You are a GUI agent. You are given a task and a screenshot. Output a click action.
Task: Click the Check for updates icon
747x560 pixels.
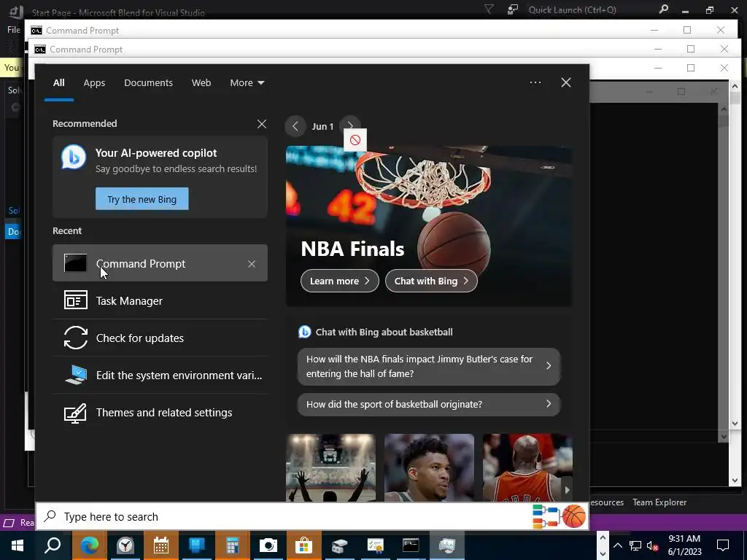pos(76,338)
